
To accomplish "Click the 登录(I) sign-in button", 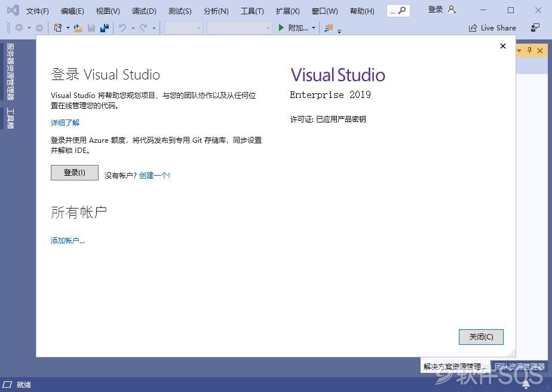I will point(75,173).
